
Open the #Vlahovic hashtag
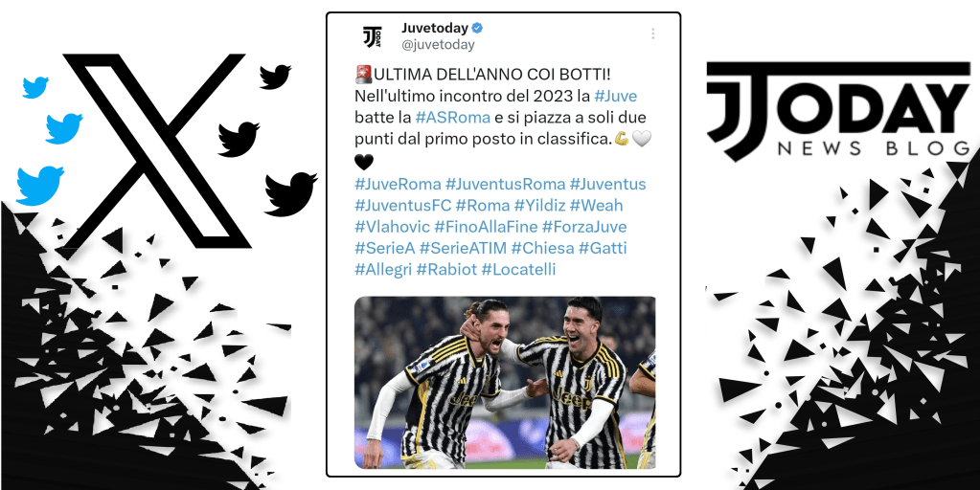coord(392,227)
